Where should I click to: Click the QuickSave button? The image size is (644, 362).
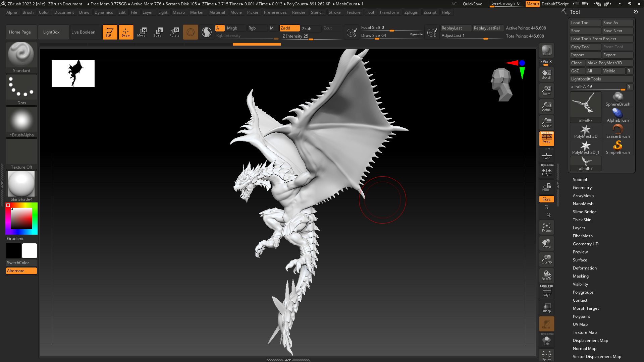pos(472,4)
